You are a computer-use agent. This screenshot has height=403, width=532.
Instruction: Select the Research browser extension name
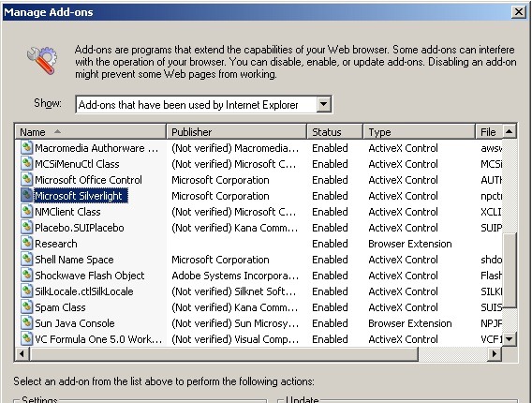[x=56, y=244]
